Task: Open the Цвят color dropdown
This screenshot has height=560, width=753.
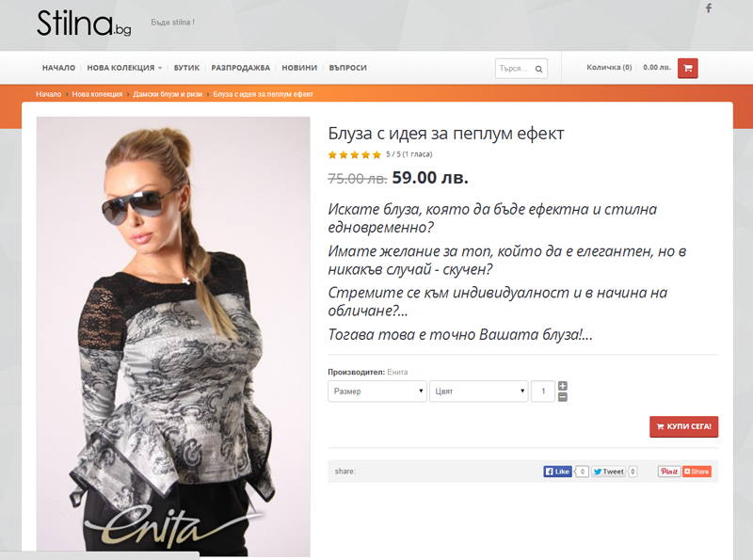Action: tap(479, 392)
